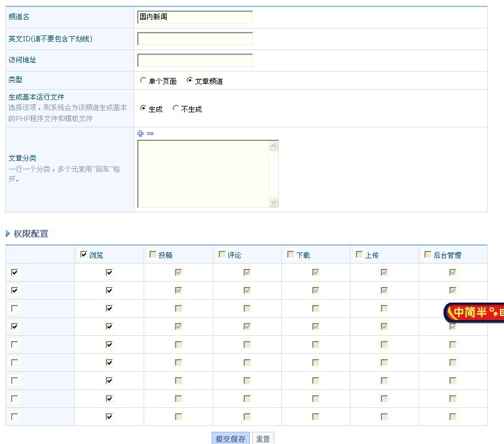Uncheck first permission row's leftmost checkbox

point(15,272)
